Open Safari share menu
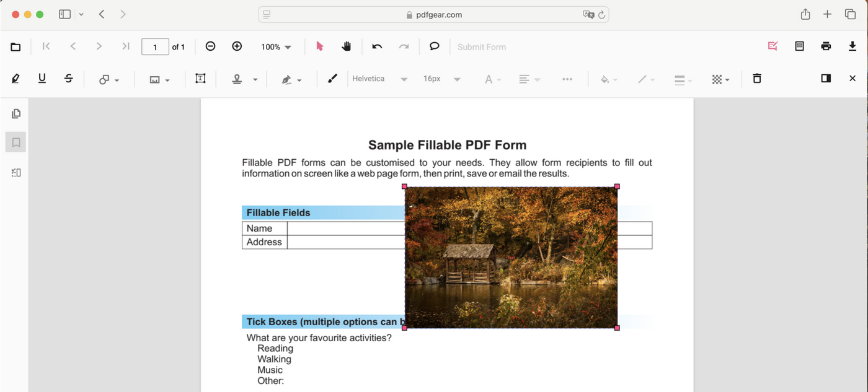This screenshot has width=868, height=392. tap(805, 14)
